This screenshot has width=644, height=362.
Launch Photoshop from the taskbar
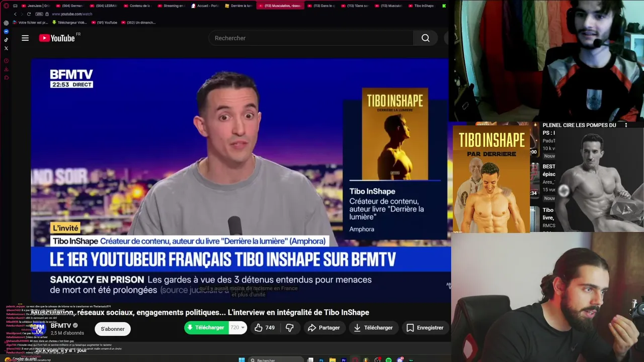point(321,360)
